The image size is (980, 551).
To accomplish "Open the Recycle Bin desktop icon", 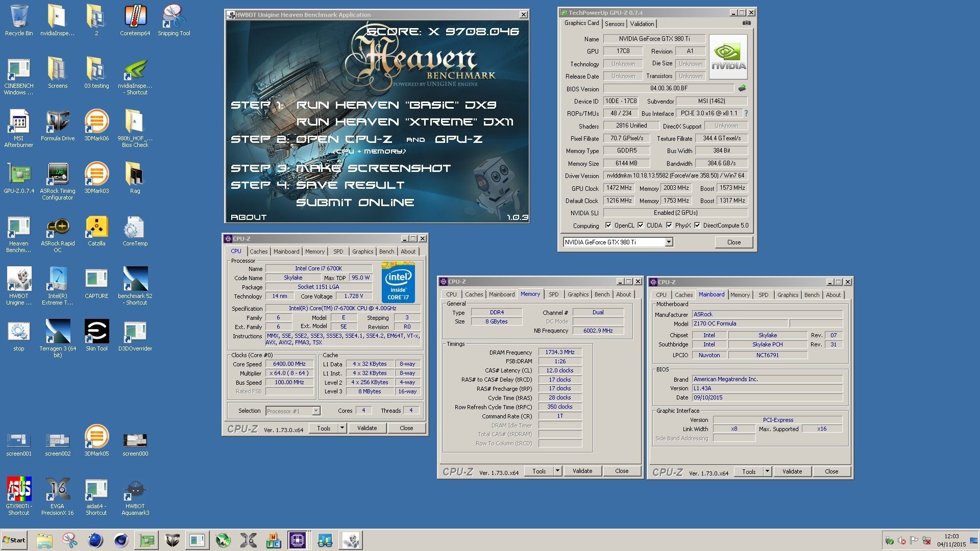I will point(19,20).
